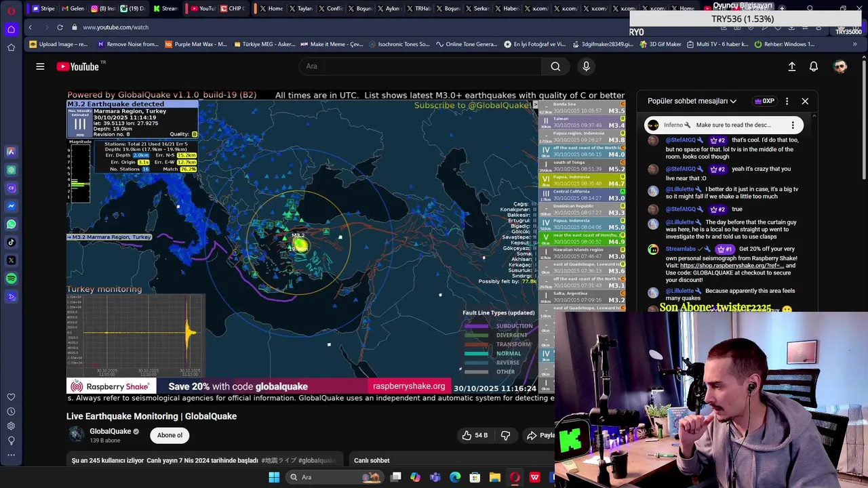Image resolution: width=868 pixels, height=488 pixels.
Task: Open history clock in Opera sidebar
Action: coord(11,411)
